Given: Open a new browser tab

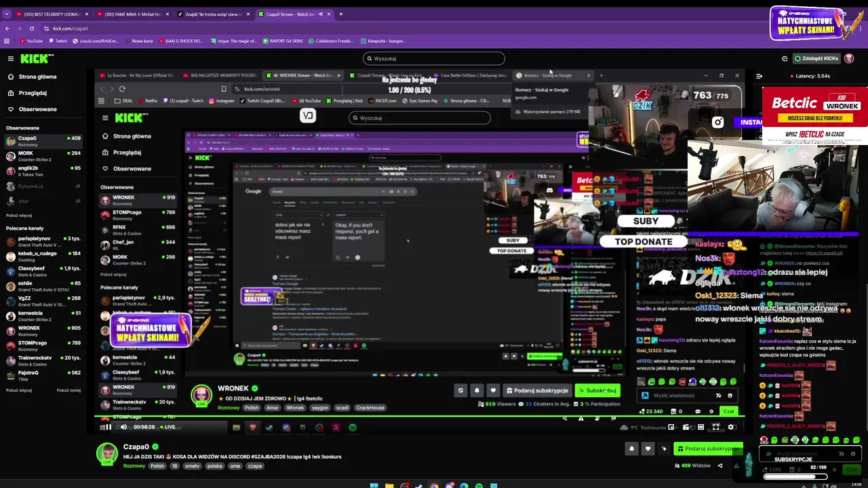Looking at the screenshot, I should [341, 14].
